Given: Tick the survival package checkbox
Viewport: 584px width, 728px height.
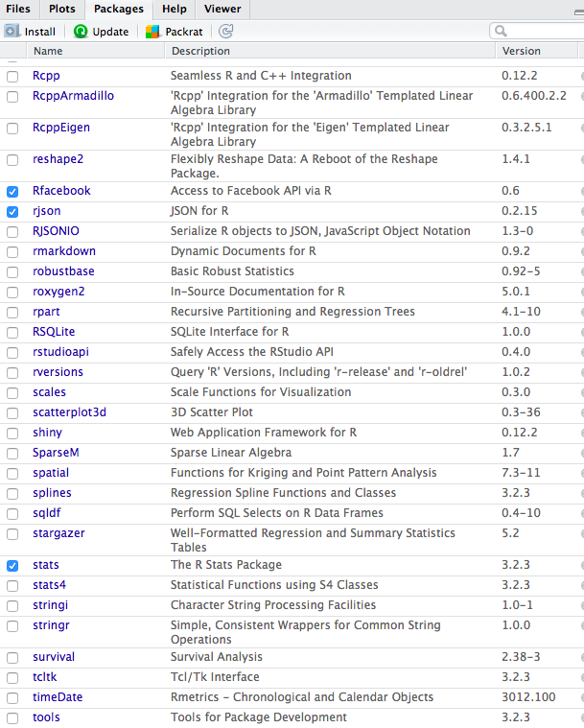Looking at the screenshot, I should 12,657.
